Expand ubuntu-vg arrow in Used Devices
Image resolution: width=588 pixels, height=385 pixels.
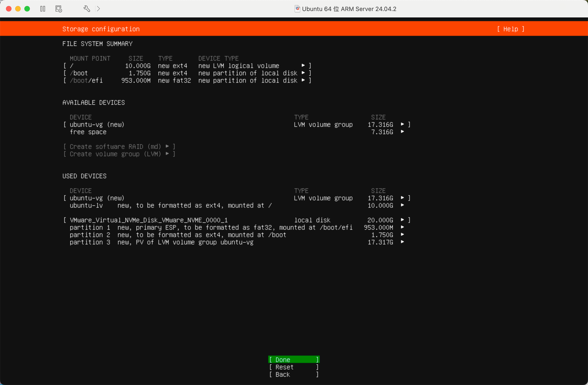402,198
